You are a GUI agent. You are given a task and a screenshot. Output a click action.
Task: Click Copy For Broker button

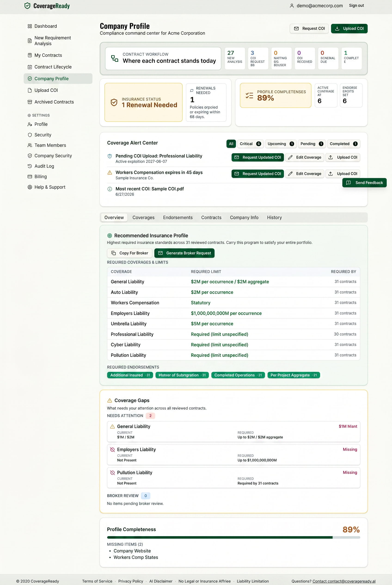129,253
